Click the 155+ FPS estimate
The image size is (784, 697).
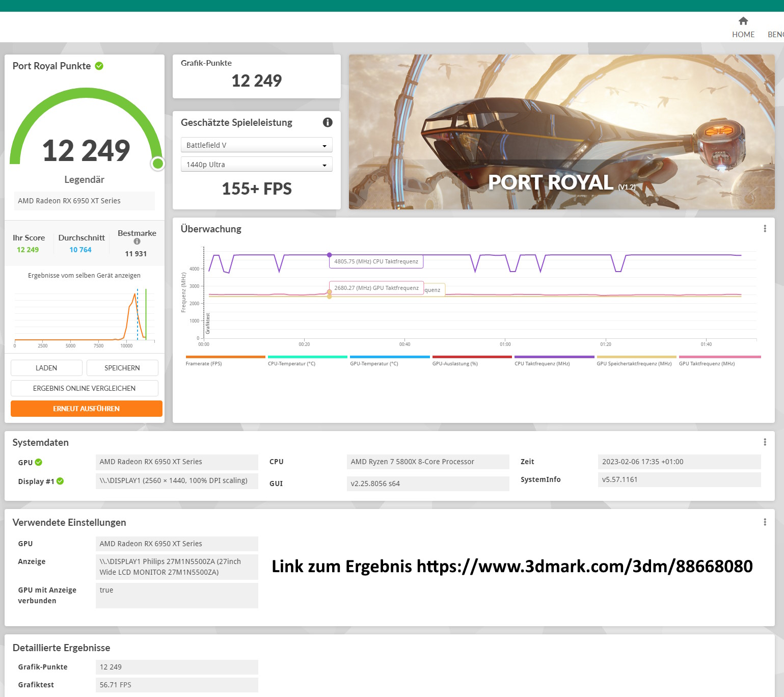(x=257, y=189)
